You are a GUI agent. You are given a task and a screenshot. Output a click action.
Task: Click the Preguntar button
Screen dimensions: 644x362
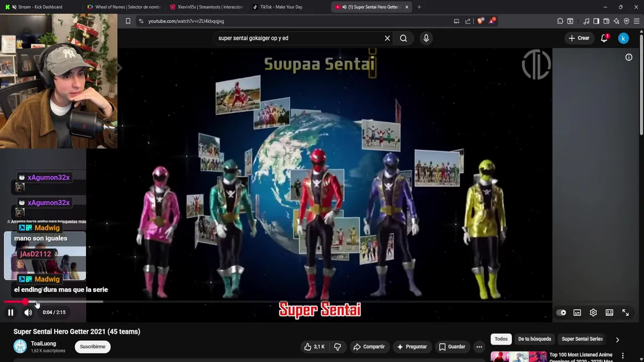pyautogui.click(x=412, y=347)
